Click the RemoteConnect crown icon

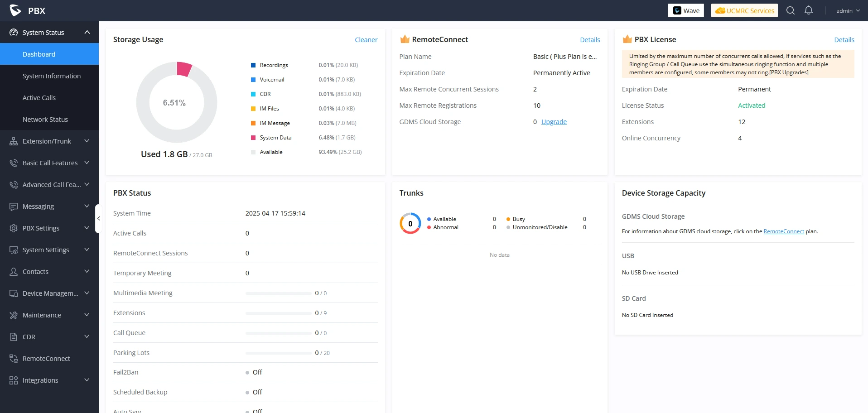(x=405, y=39)
